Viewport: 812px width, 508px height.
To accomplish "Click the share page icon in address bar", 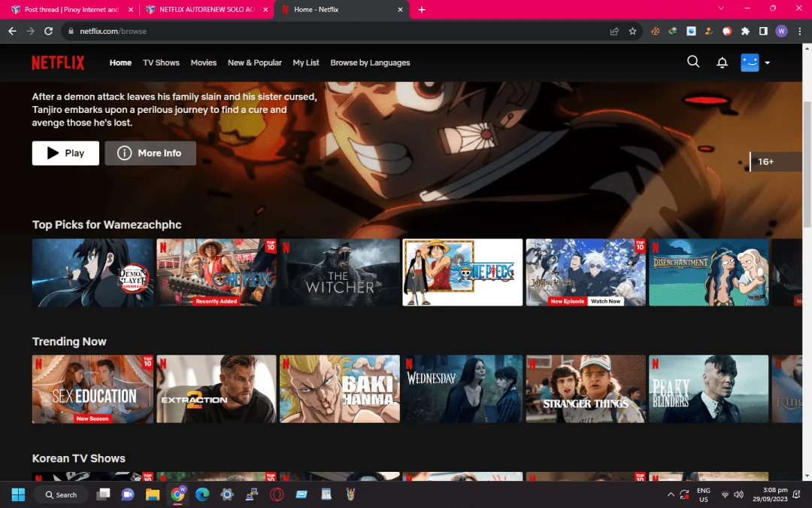I will pyautogui.click(x=614, y=31).
